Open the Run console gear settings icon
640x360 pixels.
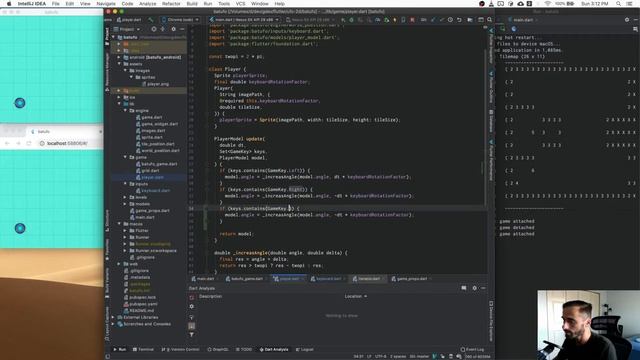pos(627,20)
